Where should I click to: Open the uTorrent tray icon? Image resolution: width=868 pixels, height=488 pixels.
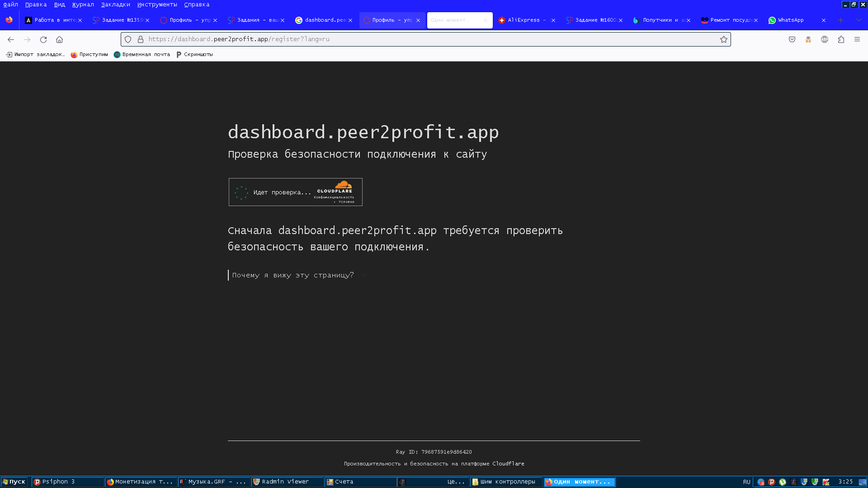[783, 482]
